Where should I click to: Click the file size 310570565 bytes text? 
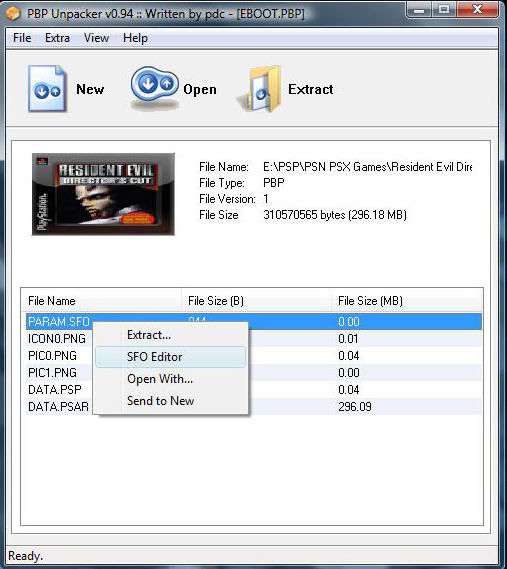tap(335, 215)
